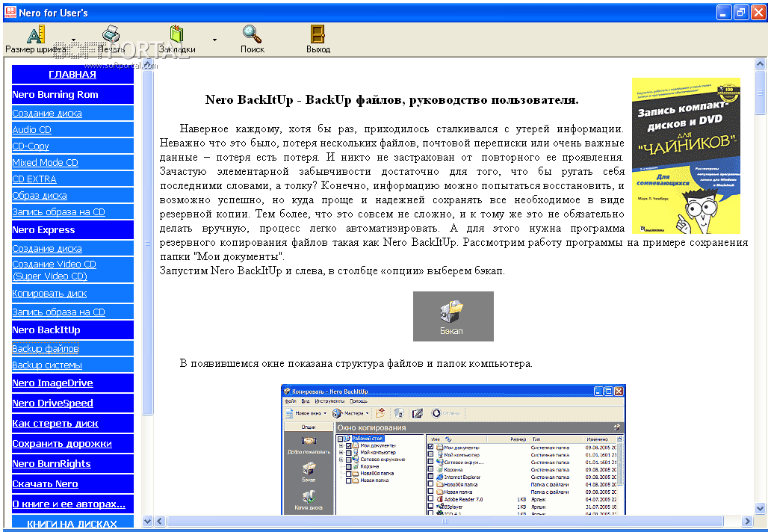Expand the font size dropdown arrow
This screenshot has width=771, height=532.
[74, 40]
